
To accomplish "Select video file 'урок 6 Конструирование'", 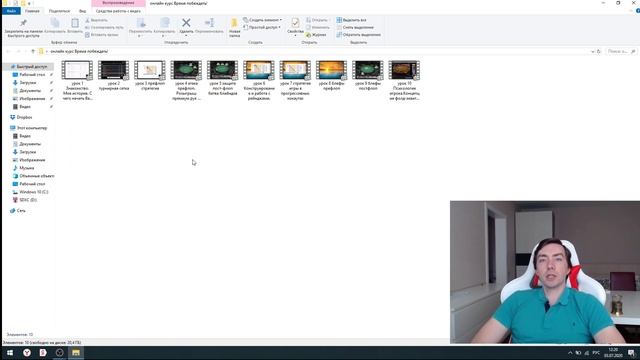I will (259, 80).
